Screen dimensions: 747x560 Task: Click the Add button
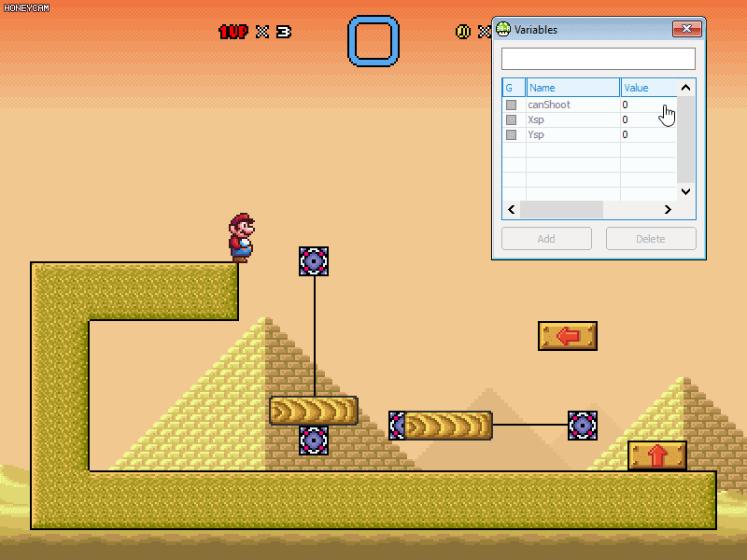pyautogui.click(x=546, y=239)
